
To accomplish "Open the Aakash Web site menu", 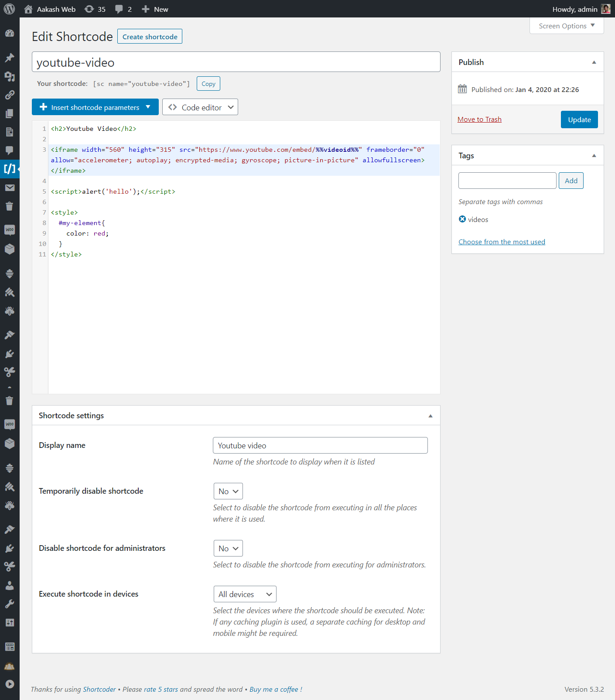I will [x=50, y=9].
